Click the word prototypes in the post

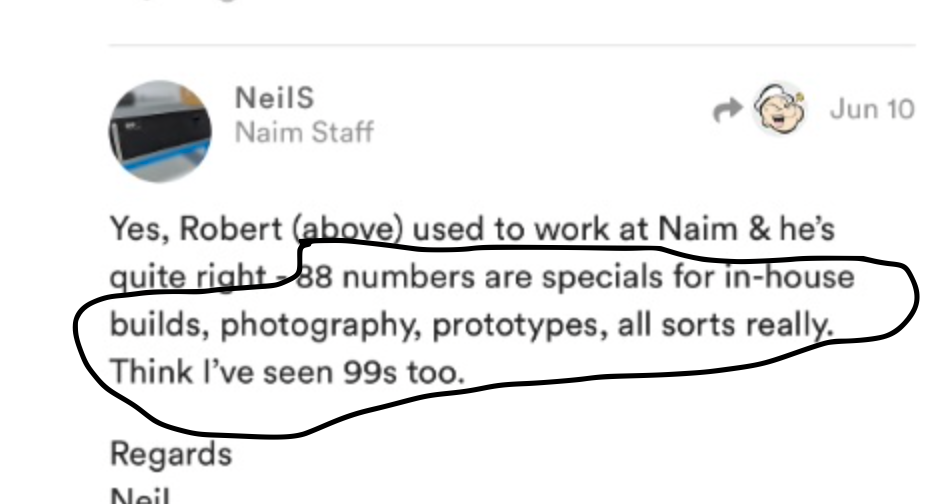[x=518, y=326]
